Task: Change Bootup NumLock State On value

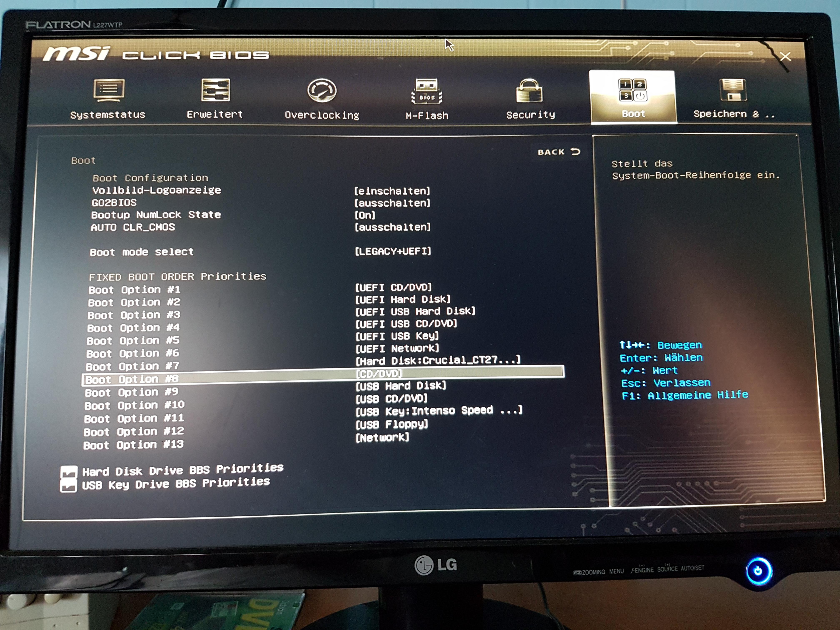Action: coord(364,215)
